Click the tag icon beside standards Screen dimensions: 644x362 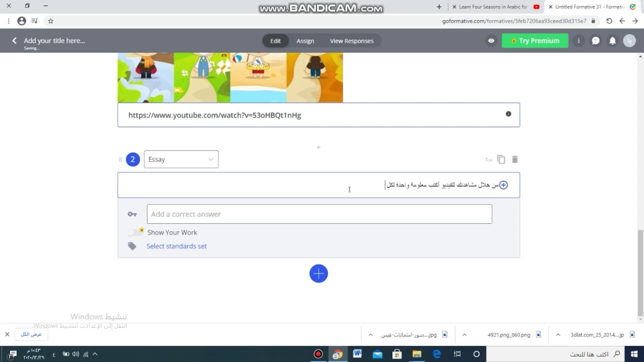tap(132, 246)
